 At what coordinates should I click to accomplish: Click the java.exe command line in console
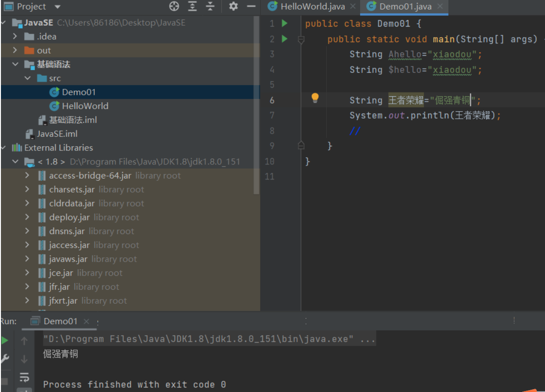point(209,339)
